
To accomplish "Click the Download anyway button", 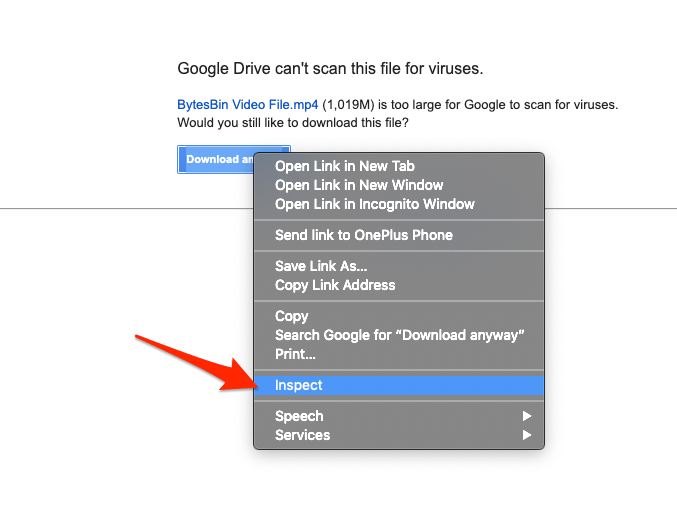I will [x=216, y=159].
